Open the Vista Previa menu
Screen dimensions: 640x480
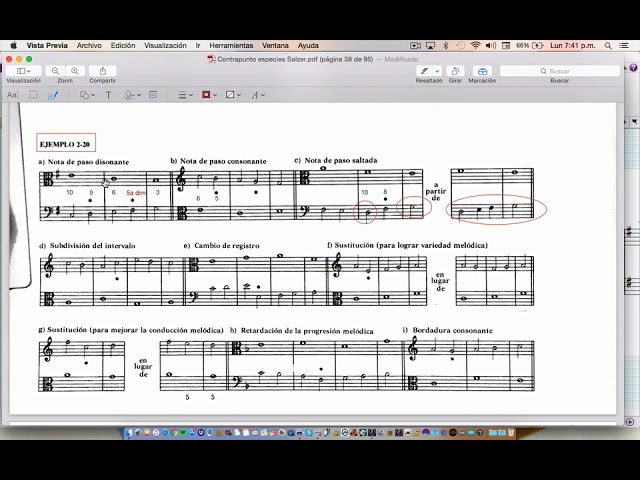coord(47,45)
